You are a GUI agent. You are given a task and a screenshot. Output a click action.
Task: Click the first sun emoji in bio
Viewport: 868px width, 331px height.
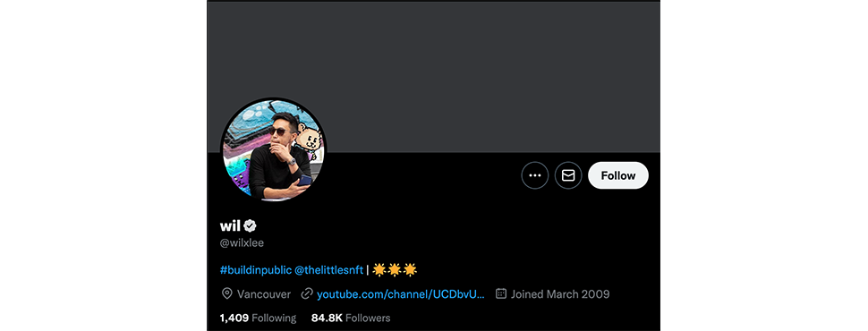pyautogui.click(x=379, y=270)
